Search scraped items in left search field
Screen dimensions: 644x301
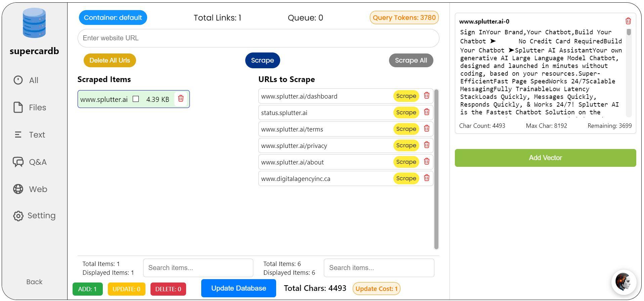click(x=198, y=268)
